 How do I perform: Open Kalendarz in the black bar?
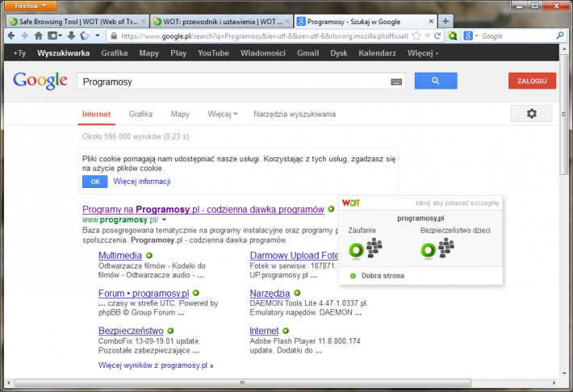point(377,53)
